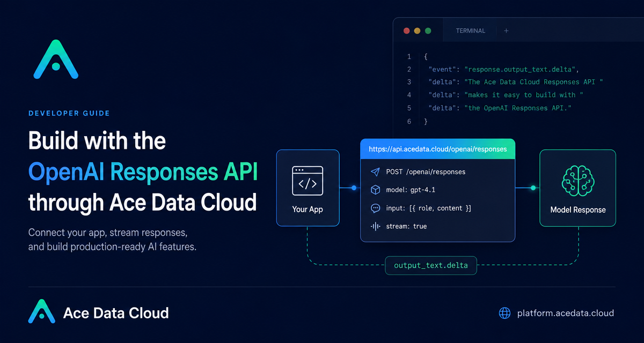Click the output_text.delta label box
This screenshot has width=644, height=343.
pos(431,265)
